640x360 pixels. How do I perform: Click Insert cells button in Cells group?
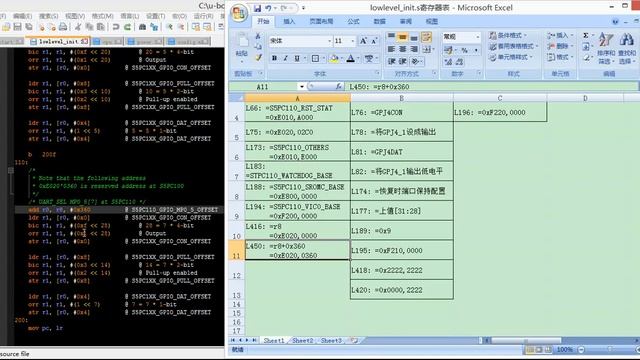(560, 36)
